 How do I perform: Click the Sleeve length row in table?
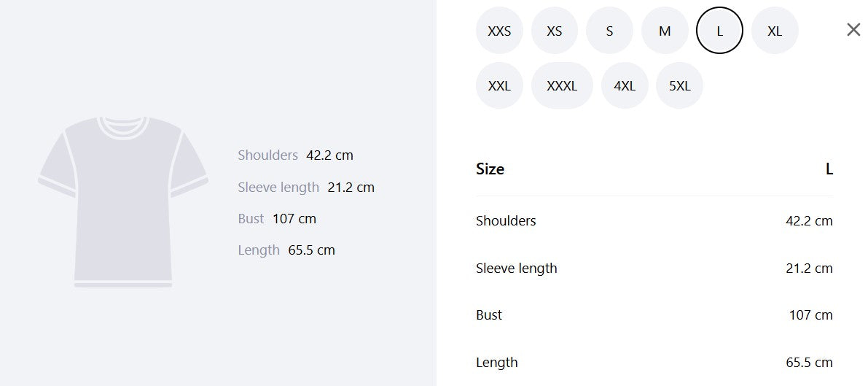[654, 269]
